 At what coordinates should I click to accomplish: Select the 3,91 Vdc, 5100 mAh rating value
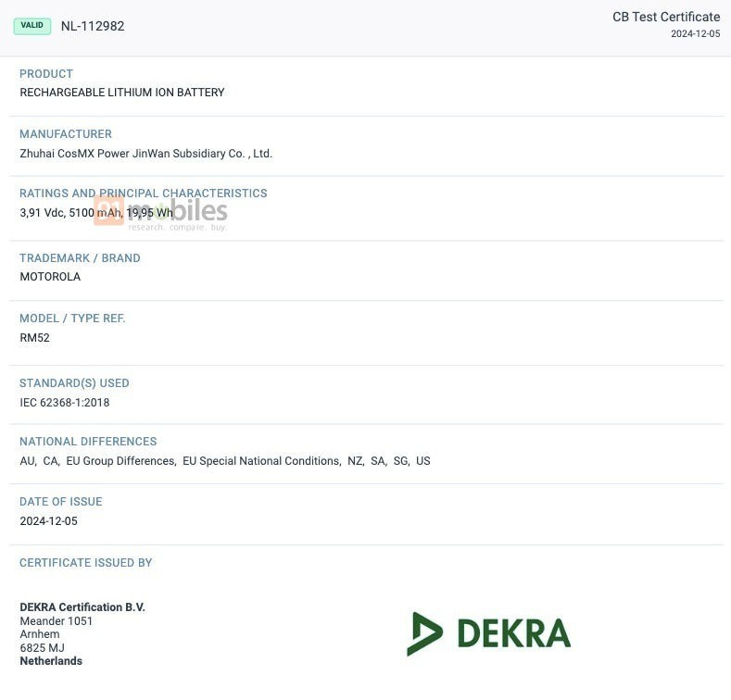click(x=96, y=213)
